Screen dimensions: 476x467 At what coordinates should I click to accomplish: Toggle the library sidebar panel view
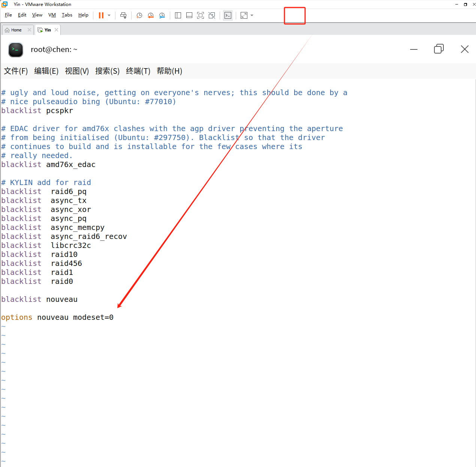click(x=178, y=15)
